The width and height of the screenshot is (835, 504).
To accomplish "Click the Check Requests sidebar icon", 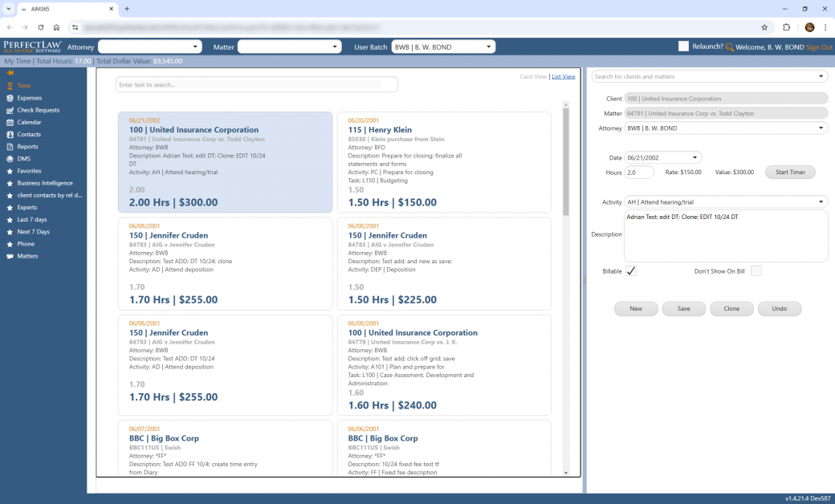I will pos(10,110).
